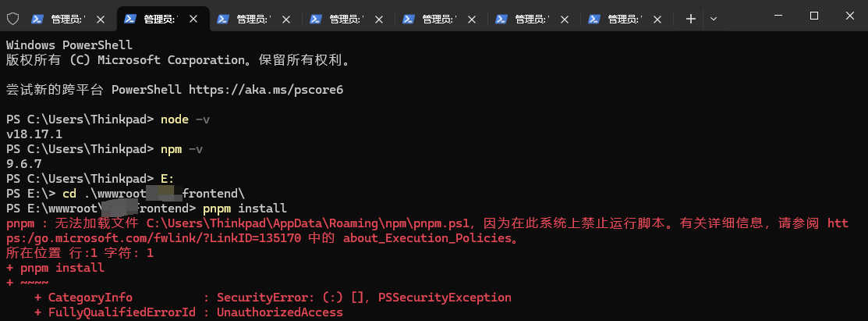Close the active second PowerShell tab
The image size is (868, 321).
pos(193,19)
